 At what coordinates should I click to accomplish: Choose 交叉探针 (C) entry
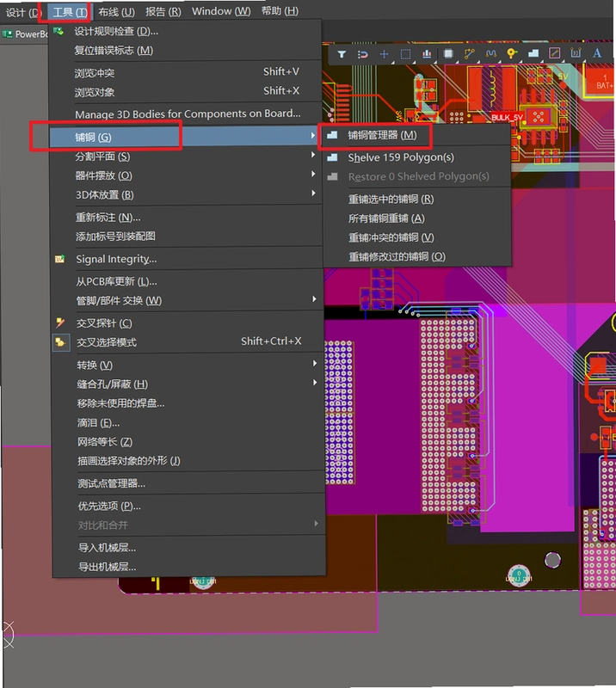click(x=187, y=323)
